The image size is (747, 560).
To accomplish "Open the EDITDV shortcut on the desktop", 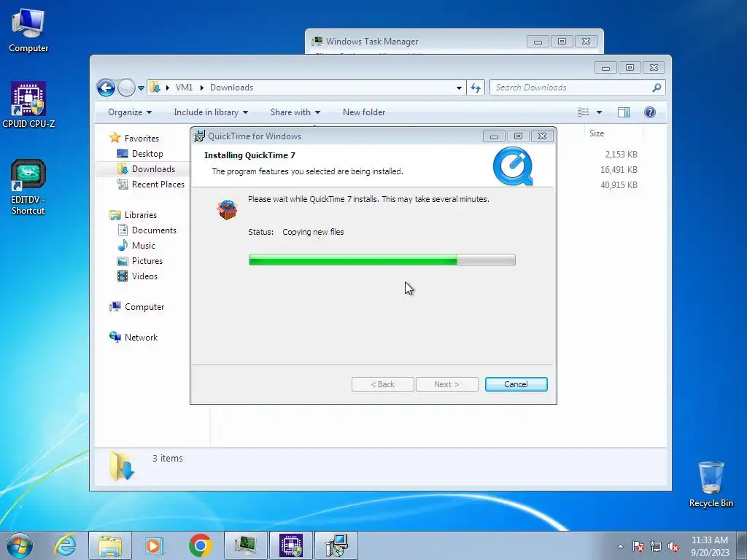I will point(28,187).
